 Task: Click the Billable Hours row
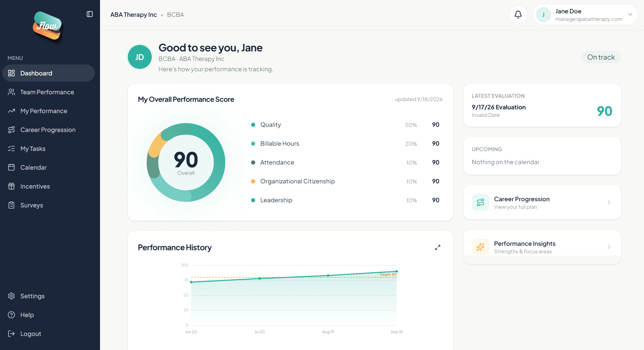(345, 144)
